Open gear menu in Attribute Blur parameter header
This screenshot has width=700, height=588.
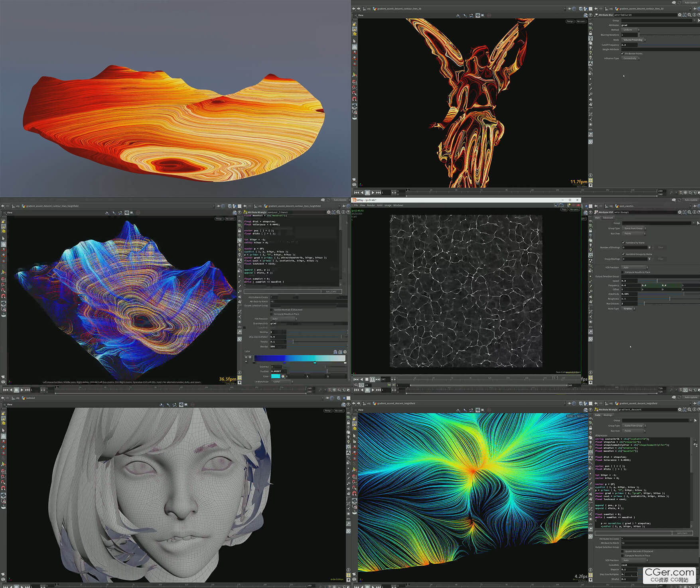tap(680, 15)
